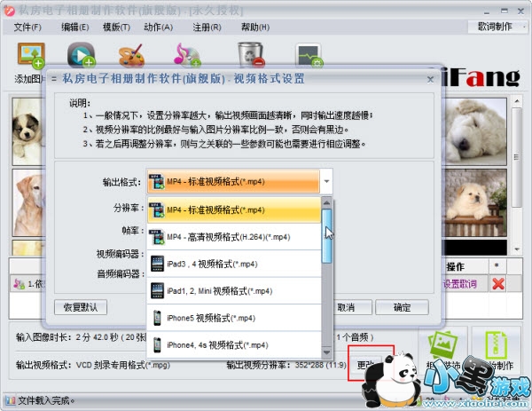Click the 文件载入完成 status text

point(46,401)
